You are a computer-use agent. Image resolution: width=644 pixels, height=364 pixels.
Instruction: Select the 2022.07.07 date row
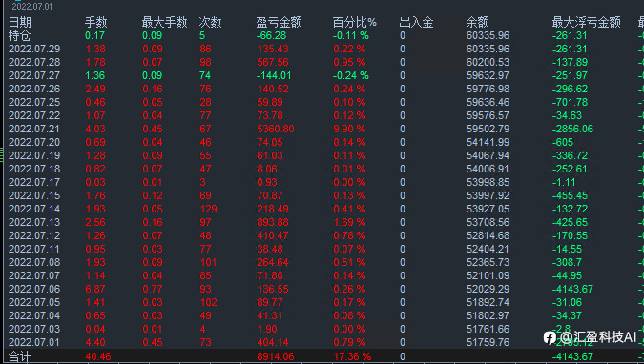34,275
